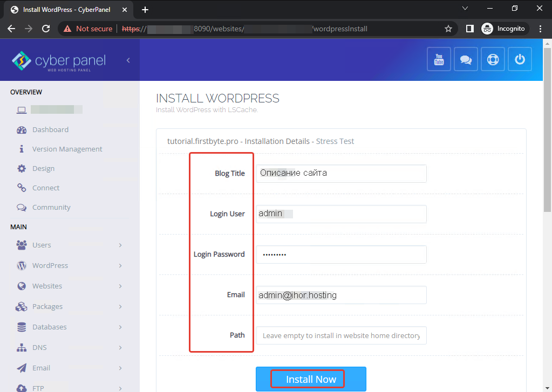
Task: Expand the Databases submenu arrow
Action: (x=120, y=327)
